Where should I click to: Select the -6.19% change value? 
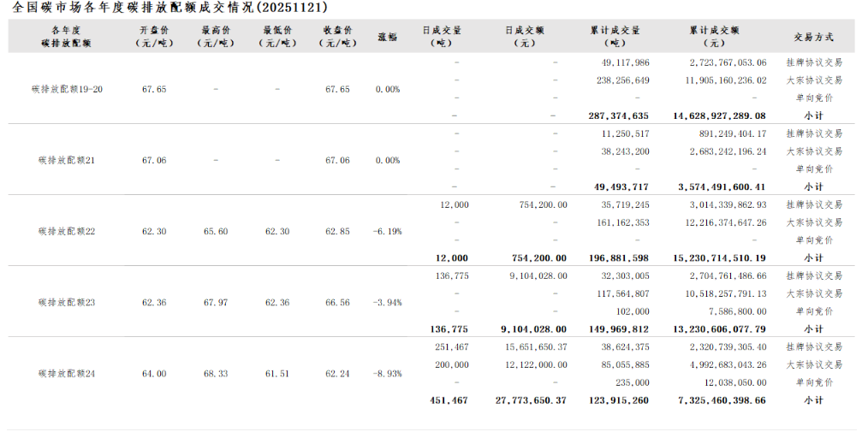pos(388,231)
